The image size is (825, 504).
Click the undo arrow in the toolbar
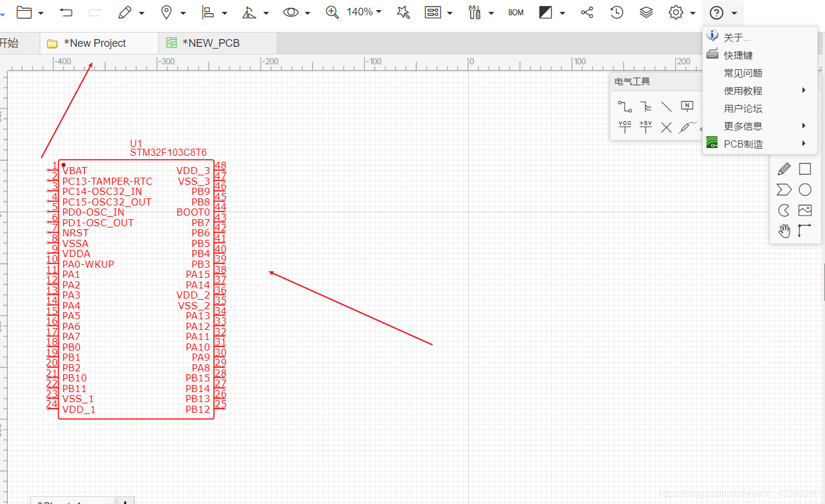(x=66, y=12)
